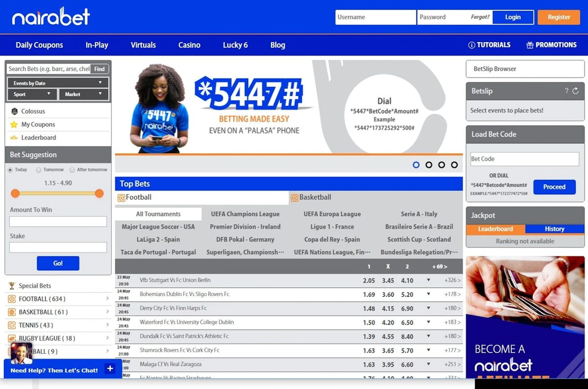The image size is (588, 389).
Task: Click the odds range slider track
Action: point(57,193)
